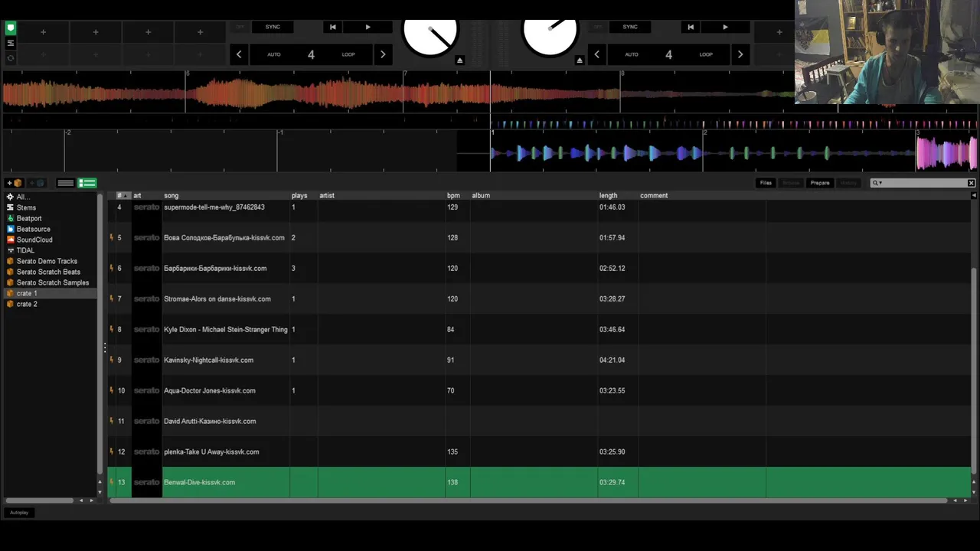This screenshot has height=551, width=980.
Task: Double loop size on right deck
Action: 740,54
